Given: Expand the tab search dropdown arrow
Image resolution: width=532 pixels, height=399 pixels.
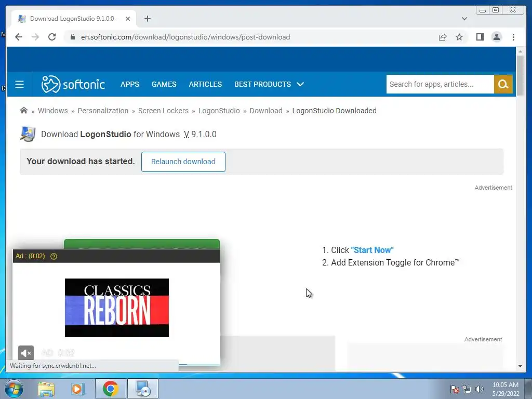Looking at the screenshot, I should click(464, 19).
